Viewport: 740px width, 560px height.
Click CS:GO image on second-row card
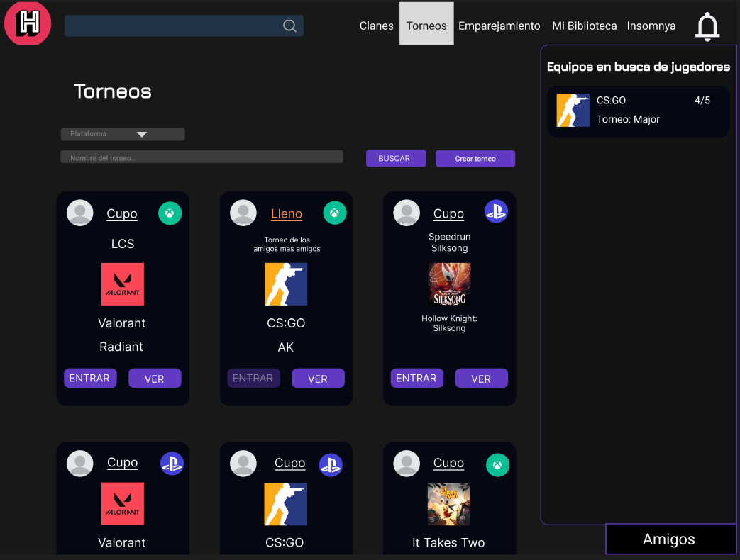click(x=285, y=504)
